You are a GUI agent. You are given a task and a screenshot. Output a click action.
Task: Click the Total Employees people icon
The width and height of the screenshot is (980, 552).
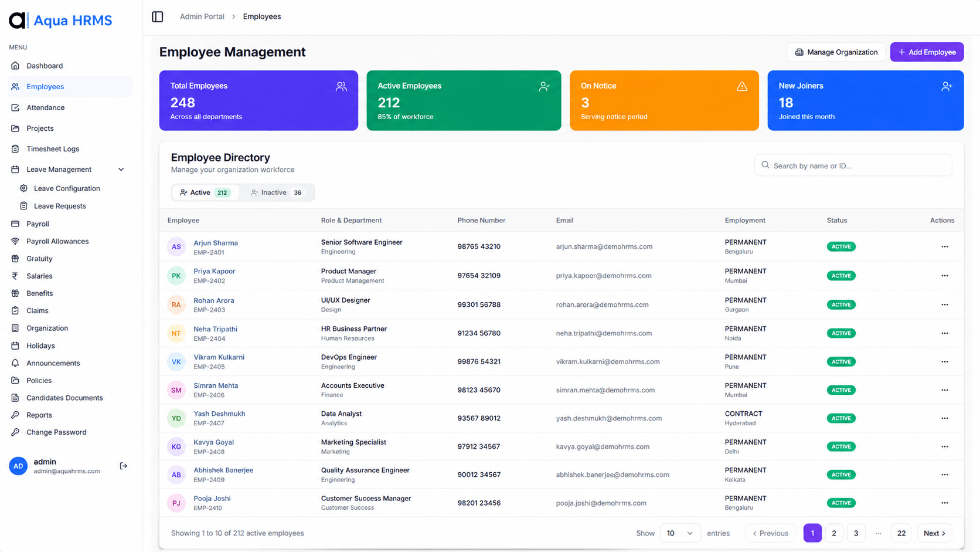click(x=341, y=87)
